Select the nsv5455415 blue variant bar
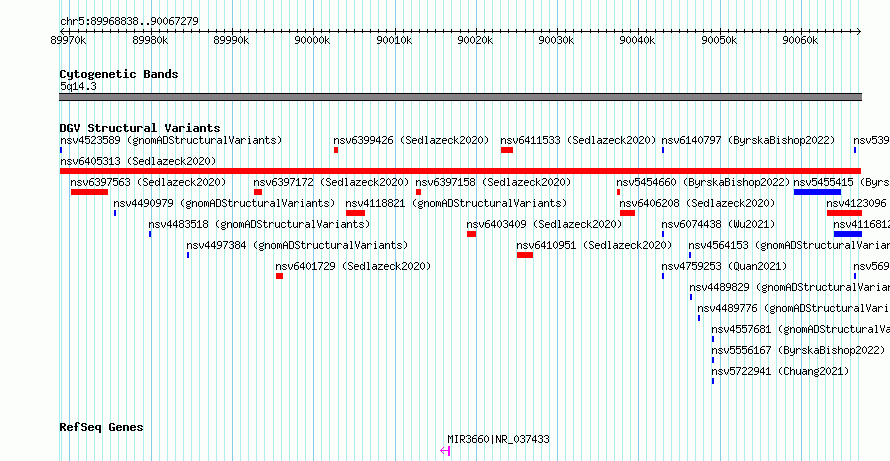The width and height of the screenshot is (890, 461). 817,192
